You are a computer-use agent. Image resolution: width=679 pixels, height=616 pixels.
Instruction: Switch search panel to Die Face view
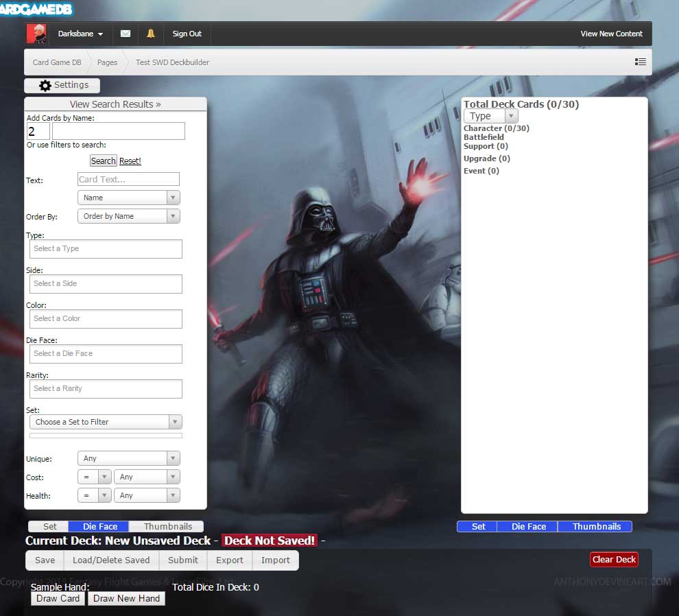[99, 526]
